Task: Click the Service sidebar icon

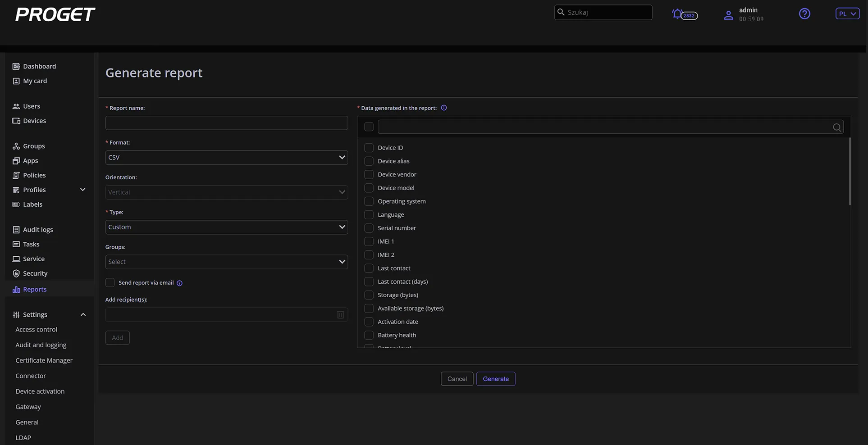Action: click(x=16, y=259)
